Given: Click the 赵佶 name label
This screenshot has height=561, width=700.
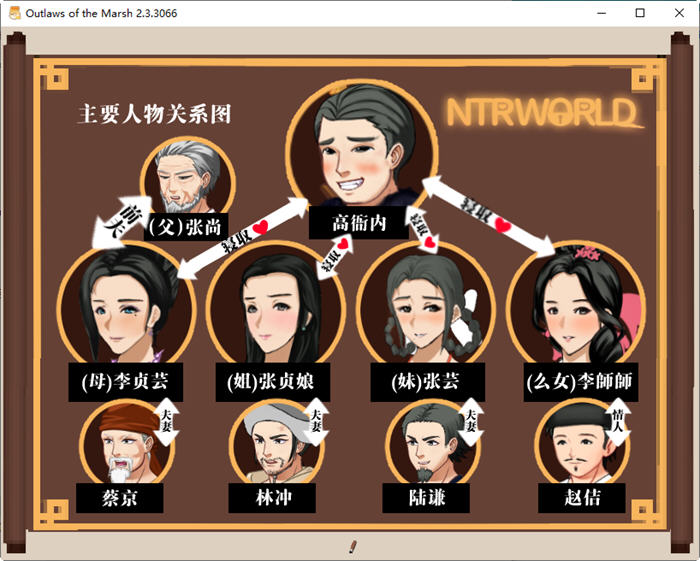Looking at the screenshot, I should (x=581, y=497).
